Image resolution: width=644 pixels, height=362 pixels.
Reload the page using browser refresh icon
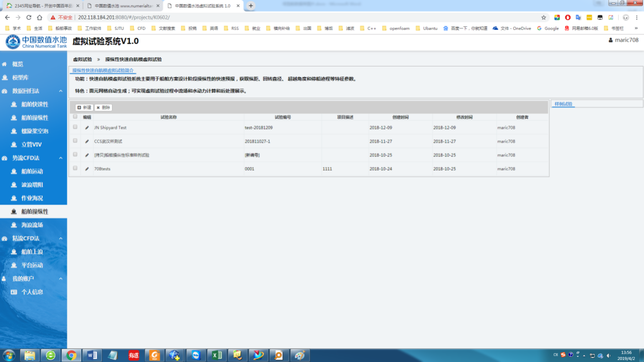coord(29,17)
